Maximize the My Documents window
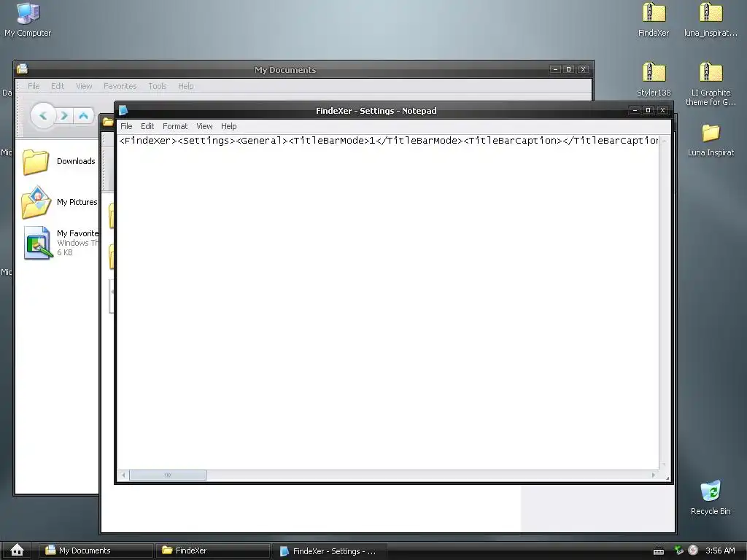This screenshot has height=560, width=747. [568, 69]
